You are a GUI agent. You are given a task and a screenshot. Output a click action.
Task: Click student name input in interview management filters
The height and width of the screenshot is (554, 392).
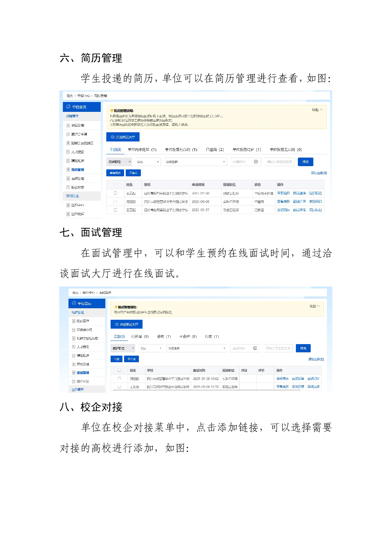pos(278,348)
